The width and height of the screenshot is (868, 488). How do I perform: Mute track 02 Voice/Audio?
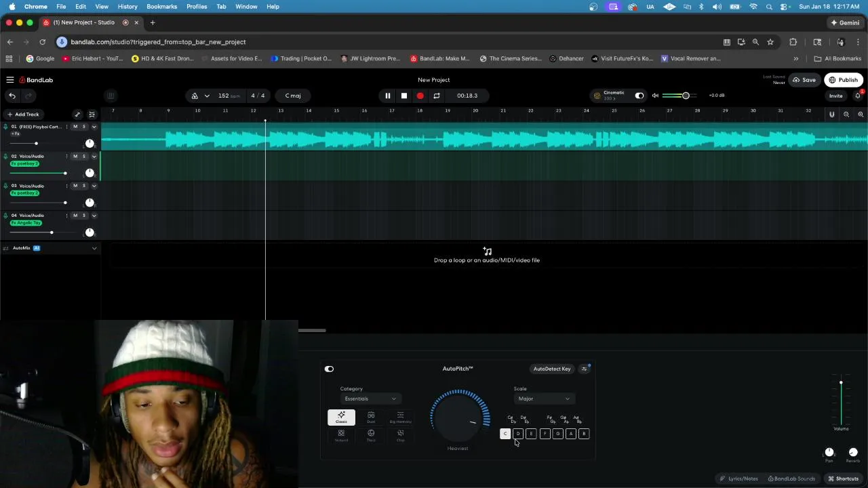pyautogui.click(x=75, y=157)
